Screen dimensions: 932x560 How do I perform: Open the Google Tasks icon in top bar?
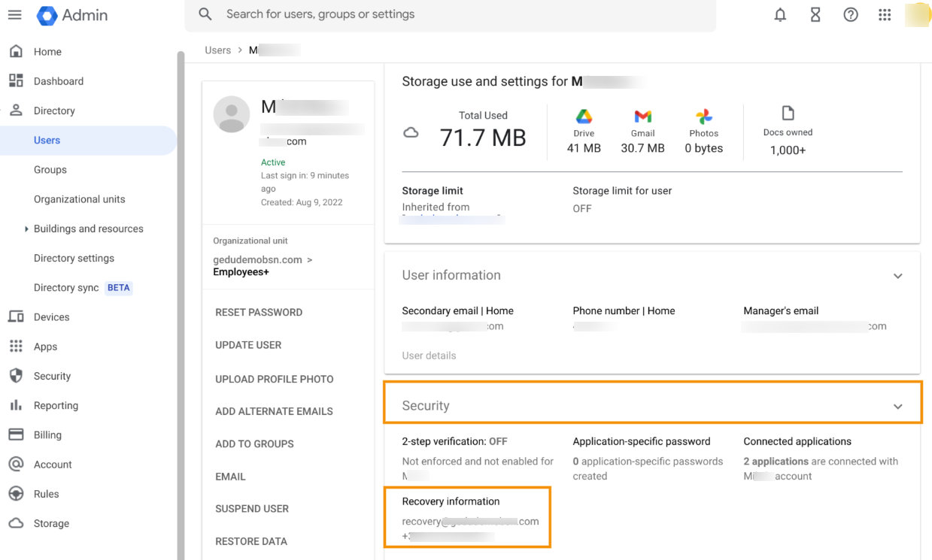tap(815, 14)
